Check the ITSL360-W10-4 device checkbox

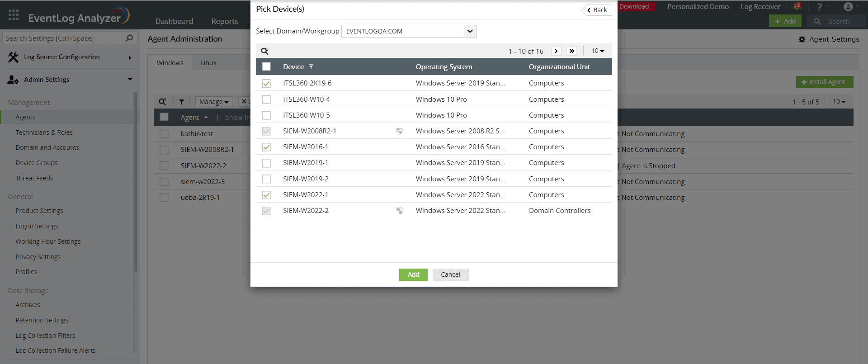point(267,99)
